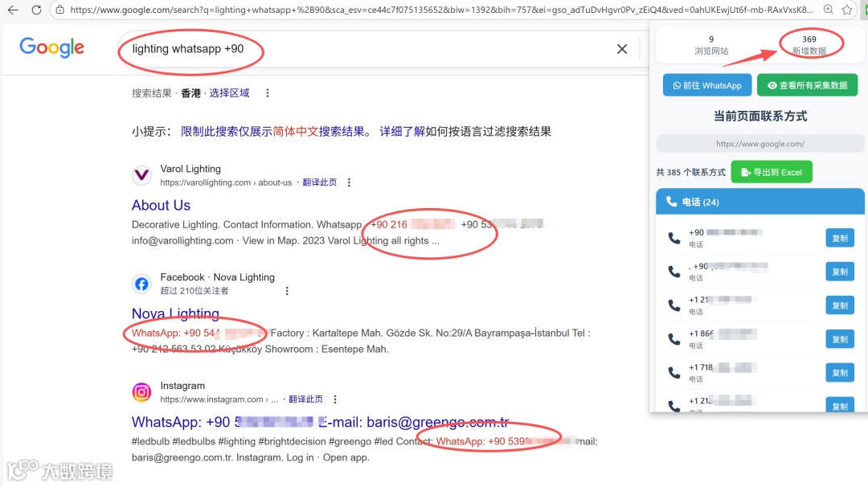Viewport: 868px width, 487px height.
Task: Click the Facebook · Nova Lighting source name
Action: coord(218,277)
